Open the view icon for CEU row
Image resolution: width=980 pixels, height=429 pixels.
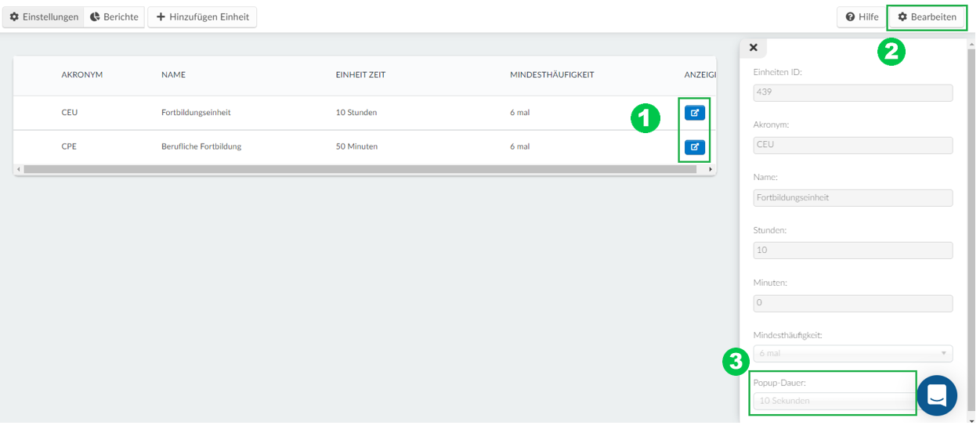click(694, 113)
